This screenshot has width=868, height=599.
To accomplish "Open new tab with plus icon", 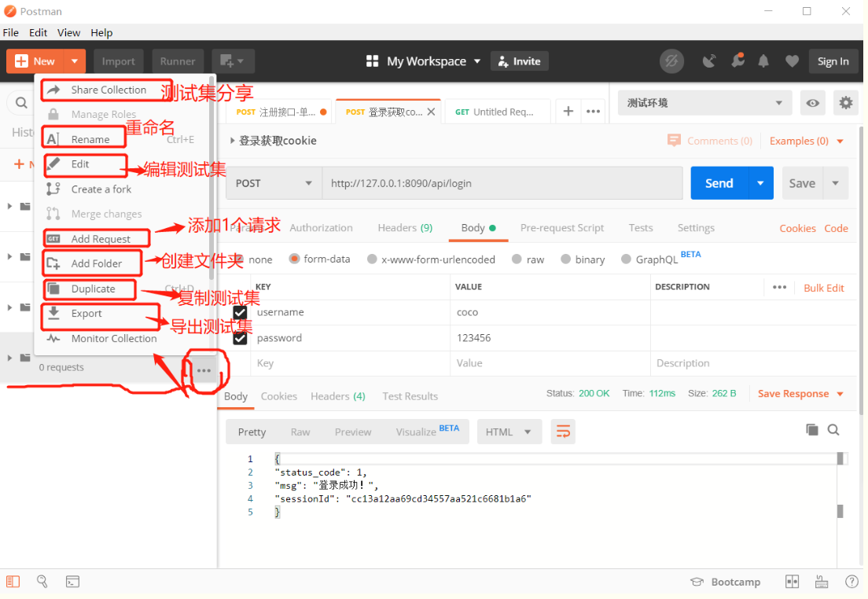I will pyautogui.click(x=568, y=112).
